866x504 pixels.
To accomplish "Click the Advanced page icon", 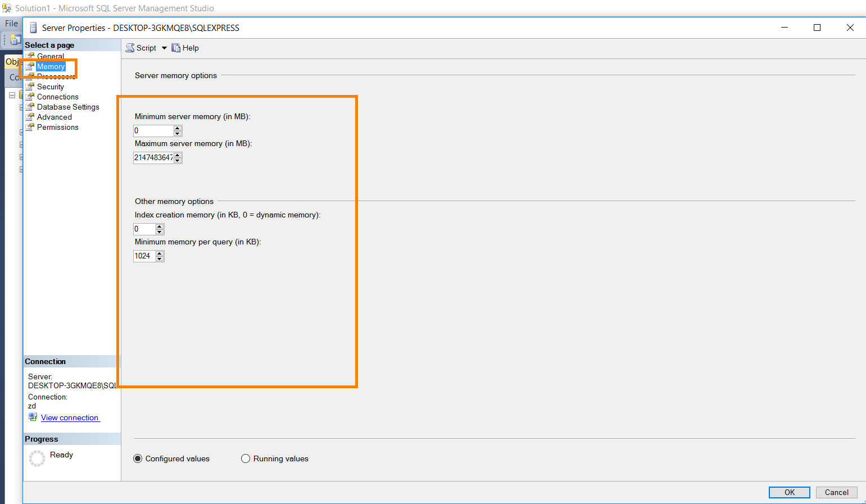I will (x=30, y=117).
